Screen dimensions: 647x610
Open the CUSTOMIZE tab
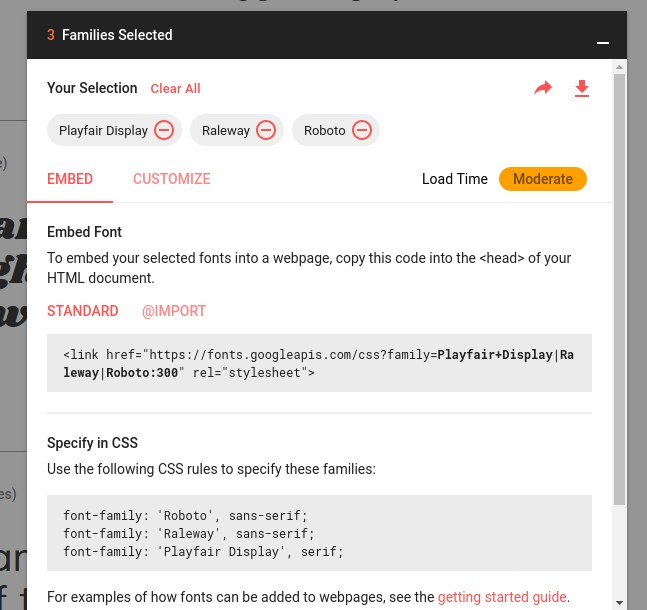(x=172, y=179)
